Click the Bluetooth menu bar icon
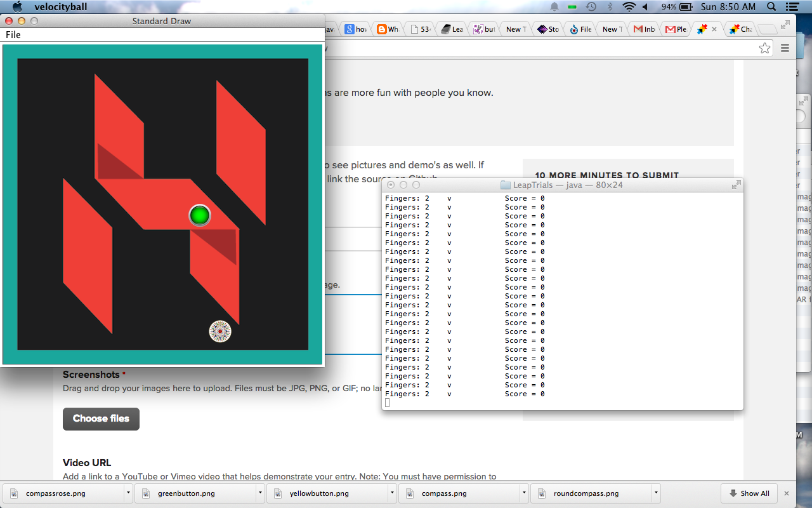812x508 pixels. 610,7
